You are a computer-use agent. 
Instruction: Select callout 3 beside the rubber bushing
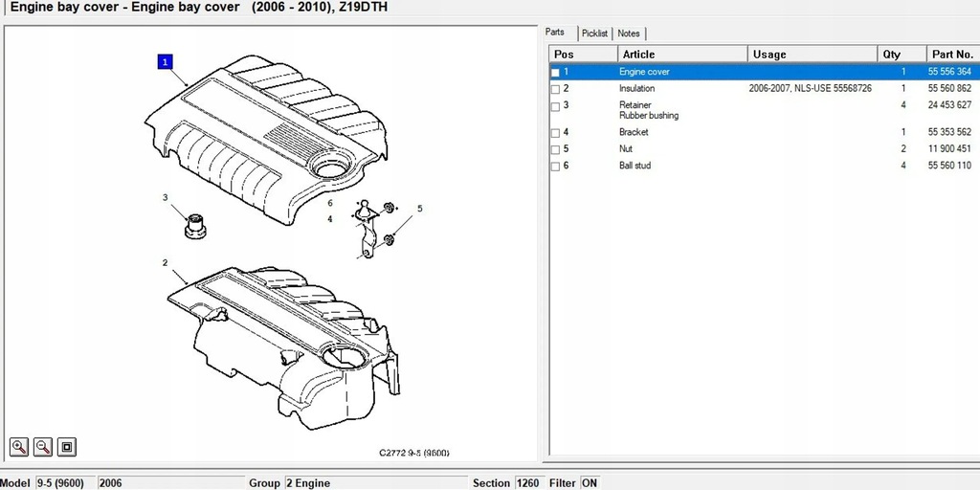coord(165,197)
